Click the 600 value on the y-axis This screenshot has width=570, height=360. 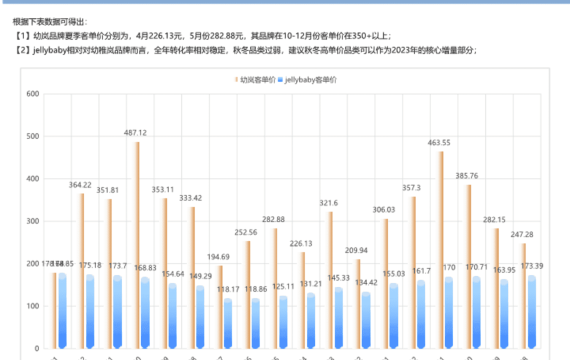pos(33,94)
